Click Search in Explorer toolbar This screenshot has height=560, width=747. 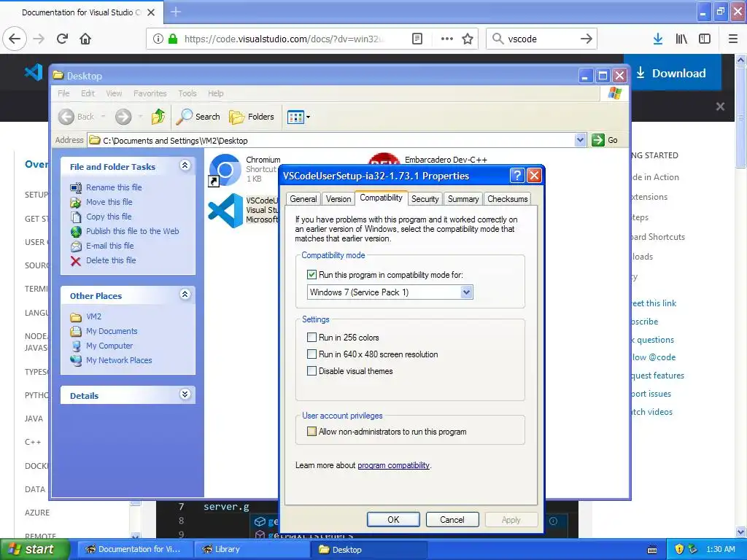click(x=198, y=116)
